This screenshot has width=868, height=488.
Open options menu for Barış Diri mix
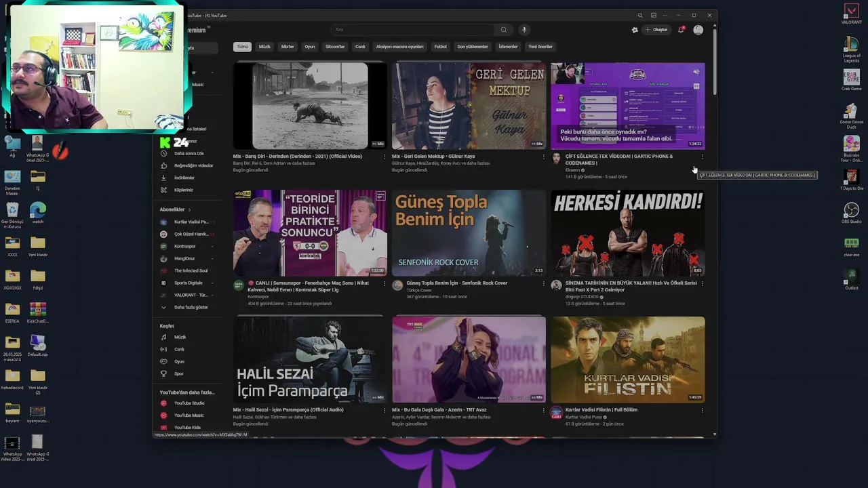pos(384,157)
